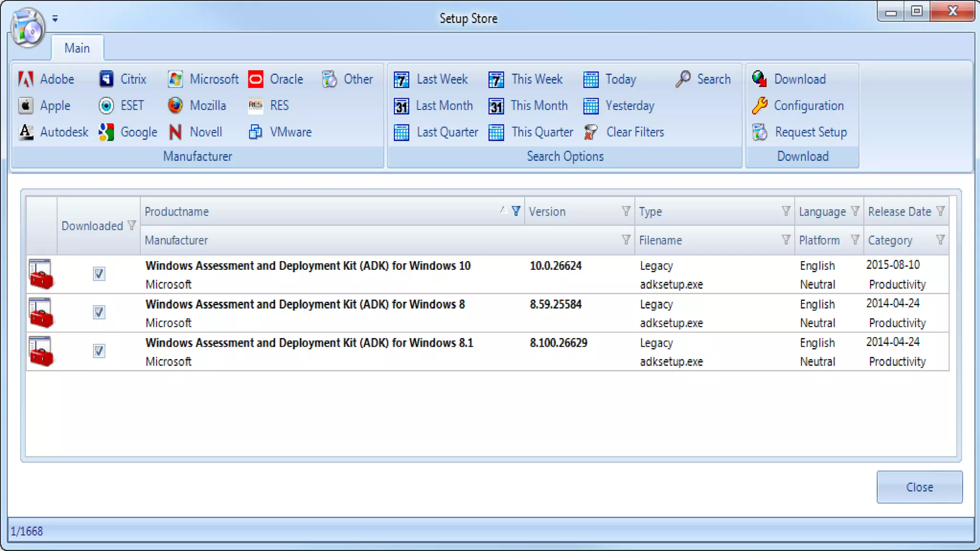980x551 pixels.
Task: Click release date 2015-08-10 cell
Action: point(893,264)
